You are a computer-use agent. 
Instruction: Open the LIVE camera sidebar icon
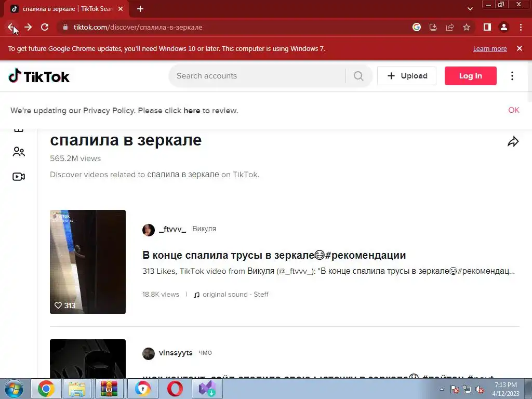coord(19,177)
